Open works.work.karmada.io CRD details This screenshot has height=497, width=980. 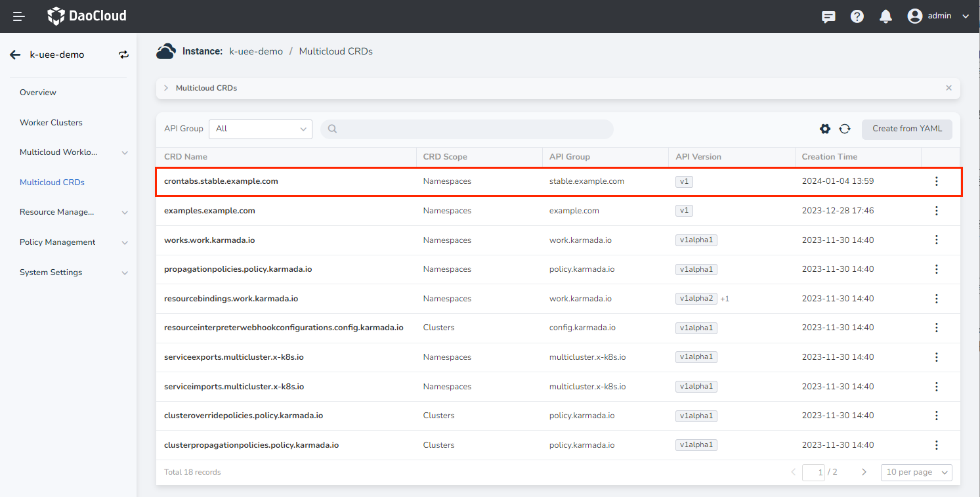[209, 240]
